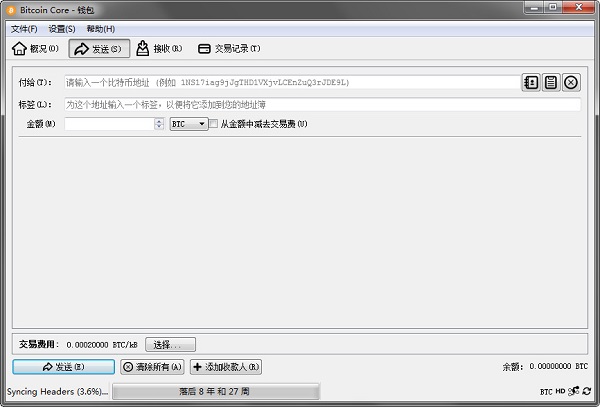Minimize the Bitcoin Core window
The image size is (600, 407).
point(535,7)
